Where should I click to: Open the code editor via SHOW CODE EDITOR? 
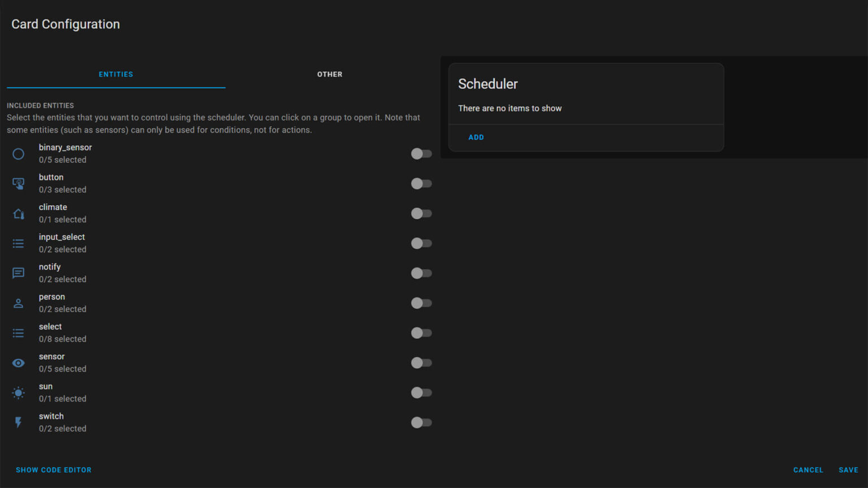pos(54,469)
